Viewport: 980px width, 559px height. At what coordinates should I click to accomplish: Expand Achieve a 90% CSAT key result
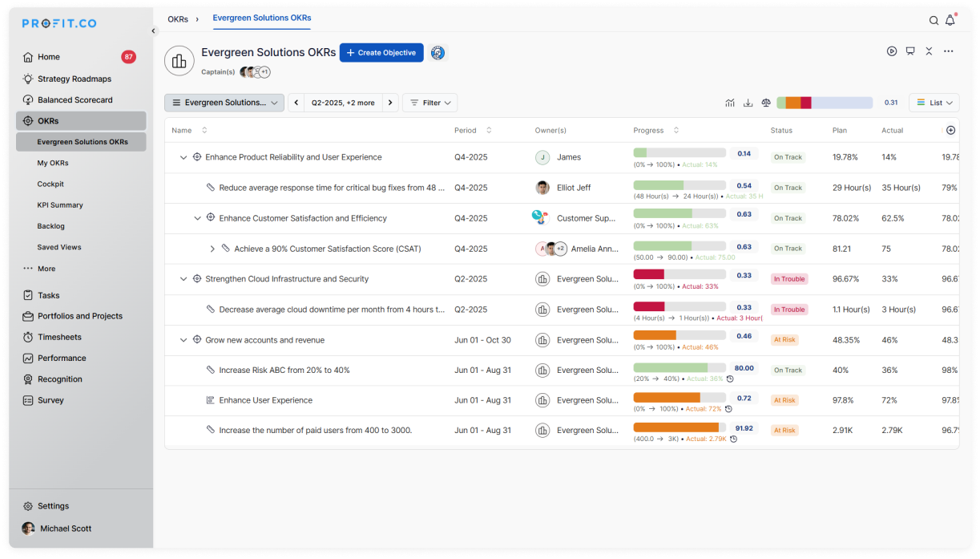(212, 249)
